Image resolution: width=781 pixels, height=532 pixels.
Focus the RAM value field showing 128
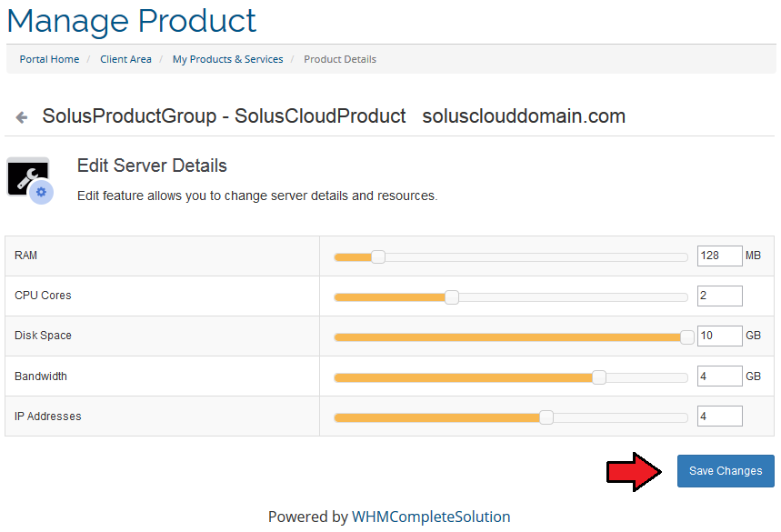click(720, 256)
